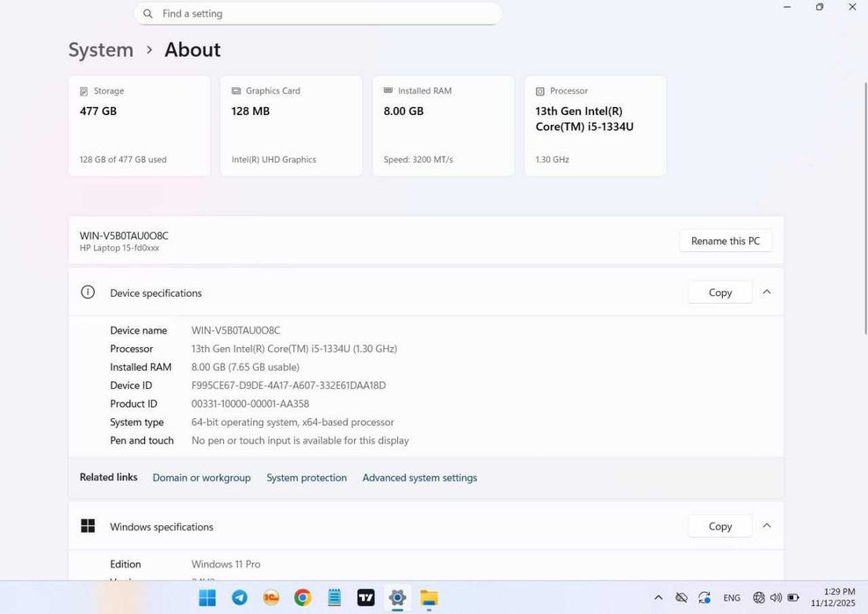
Task: Click Rename this PC button
Action: pos(725,241)
